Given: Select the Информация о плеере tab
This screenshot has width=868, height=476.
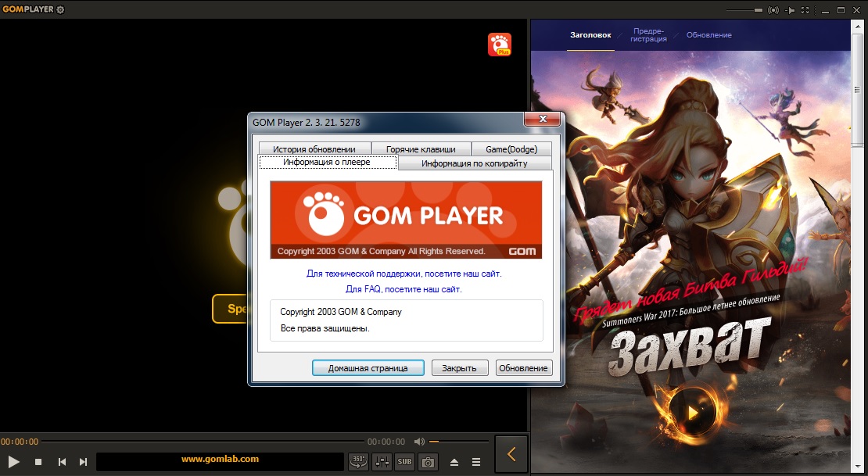Looking at the screenshot, I should click(x=327, y=162).
